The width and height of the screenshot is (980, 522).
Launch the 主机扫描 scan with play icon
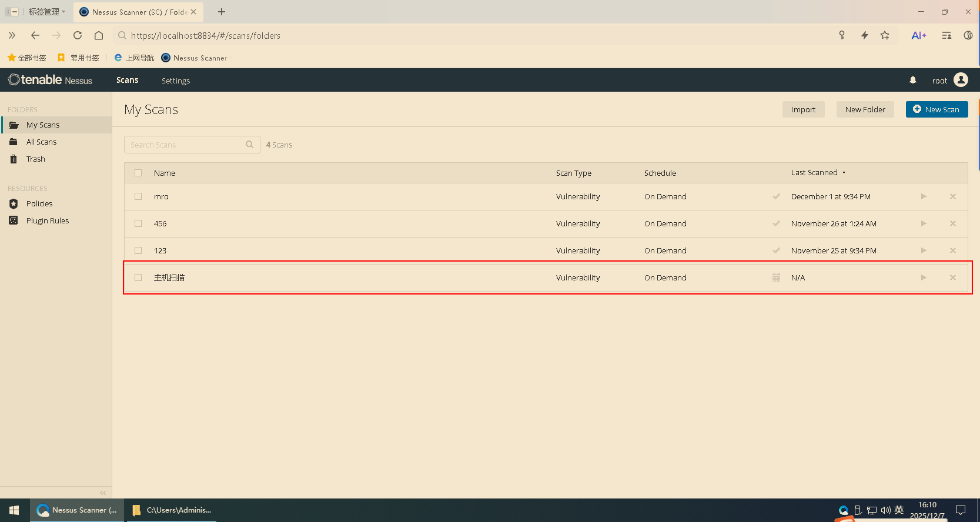pyautogui.click(x=924, y=277)
